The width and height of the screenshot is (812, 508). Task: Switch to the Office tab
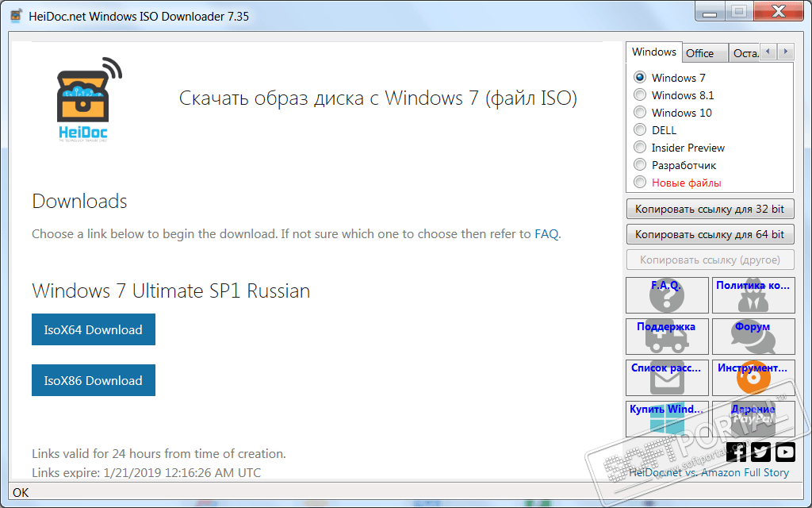705,53
